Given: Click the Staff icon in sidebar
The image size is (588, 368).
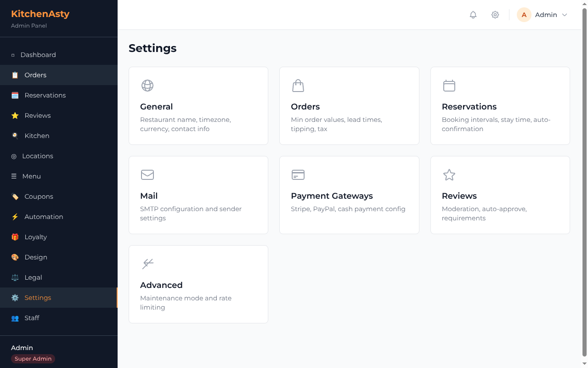Looking at the screenshot, I should [x=15, y=318].
